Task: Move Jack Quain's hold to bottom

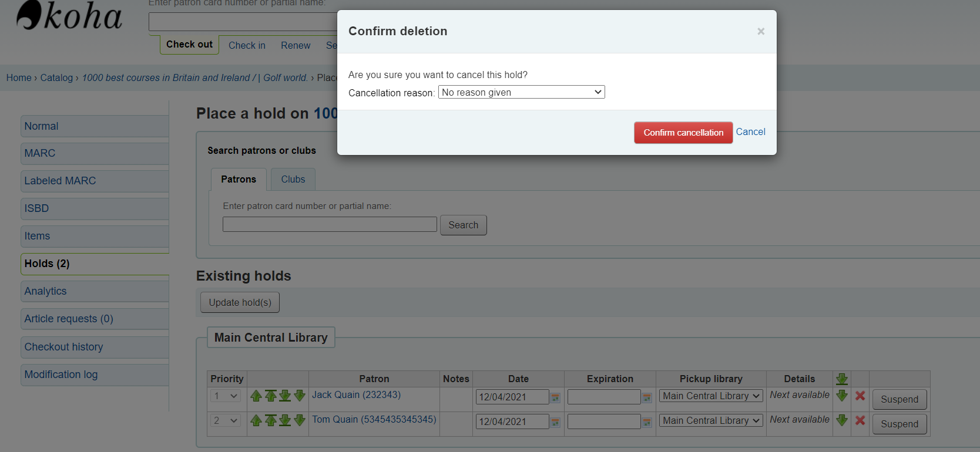Action: tap(285, 396)
